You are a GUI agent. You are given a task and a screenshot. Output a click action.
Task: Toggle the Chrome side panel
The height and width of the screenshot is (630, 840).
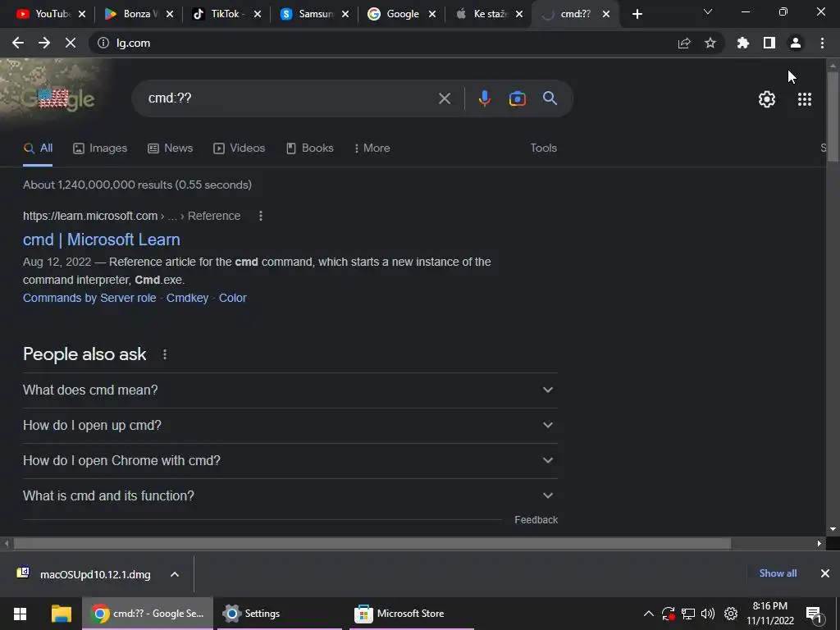tap(769, 43)
